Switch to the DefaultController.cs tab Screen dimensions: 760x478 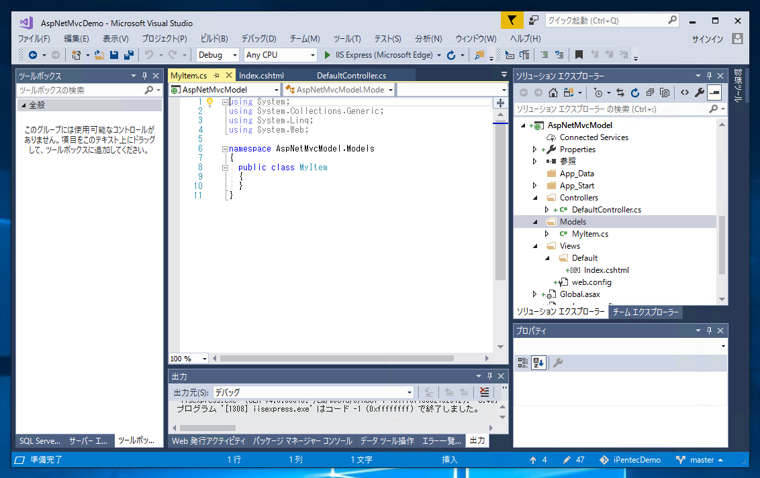(351, 76)
